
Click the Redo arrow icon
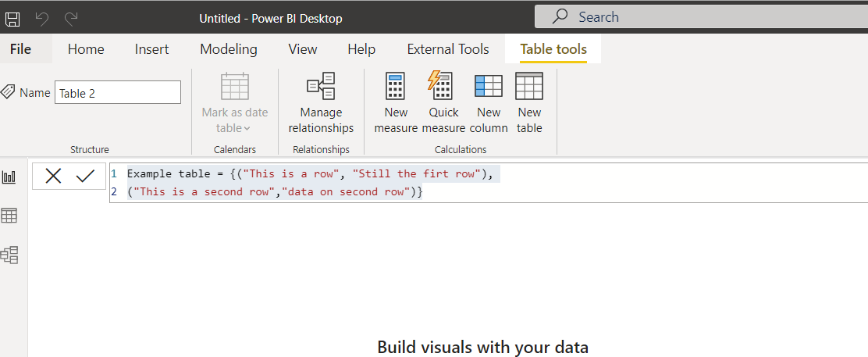[x=71, y=20]
